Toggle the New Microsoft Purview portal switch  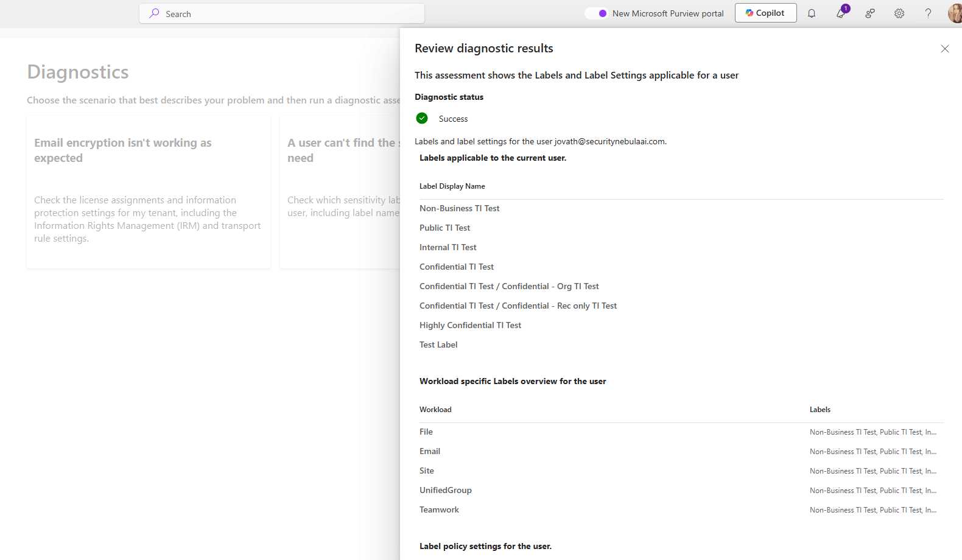coord(597,13)
